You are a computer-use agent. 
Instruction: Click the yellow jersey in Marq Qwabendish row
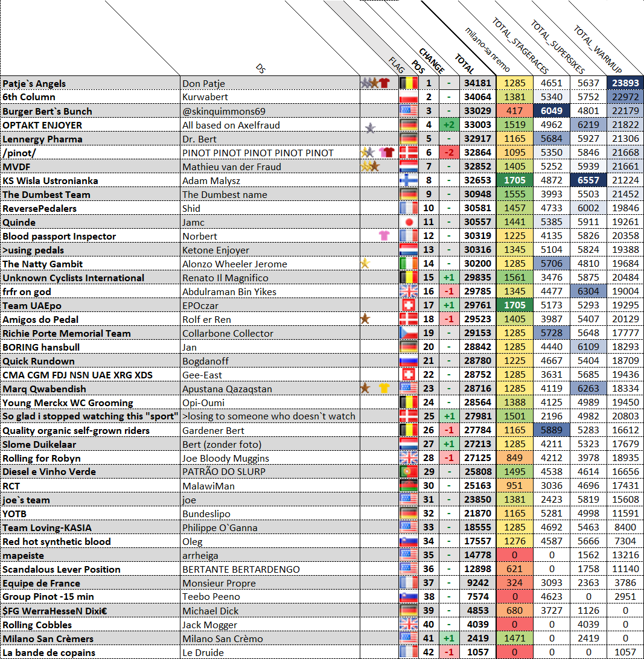(x=384, y=388)
